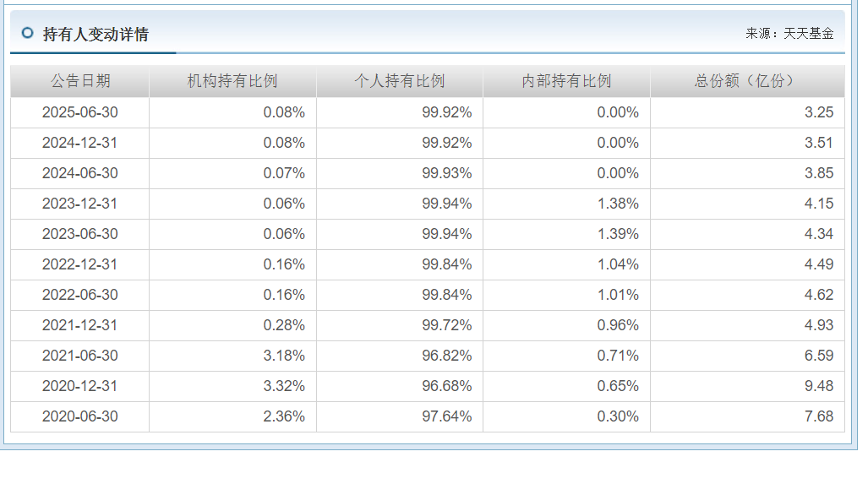Select the 2025-06-30 date cell
Screen dimensions: 868x484
[x=80, y=112]
